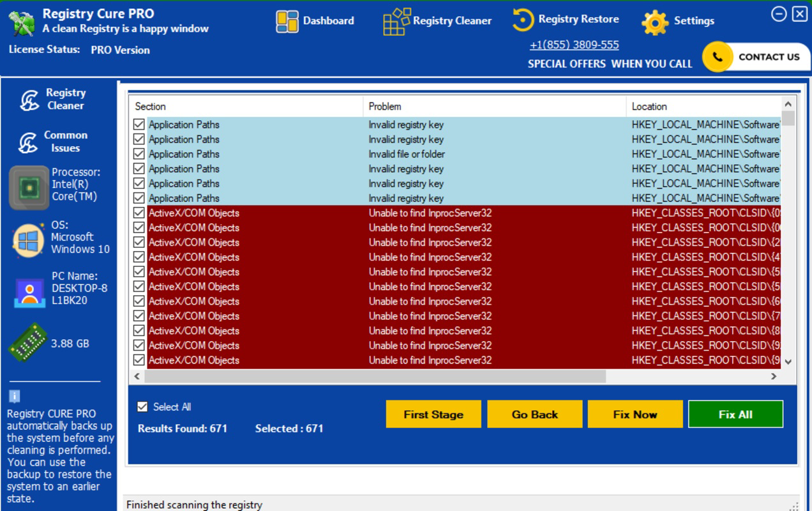Click the processor chip icon
Image resolution: width=812 pixels, height=511 pixels.
29,188
